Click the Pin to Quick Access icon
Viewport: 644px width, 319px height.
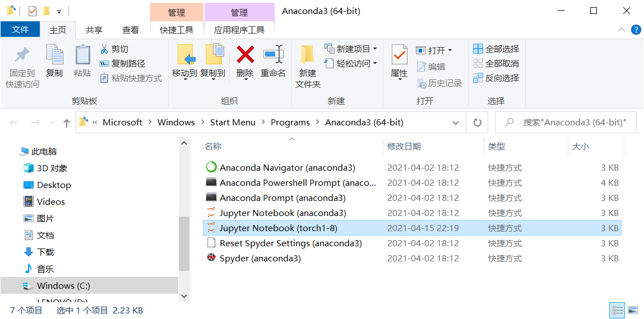pyautogui.click(x=22, y=55)
